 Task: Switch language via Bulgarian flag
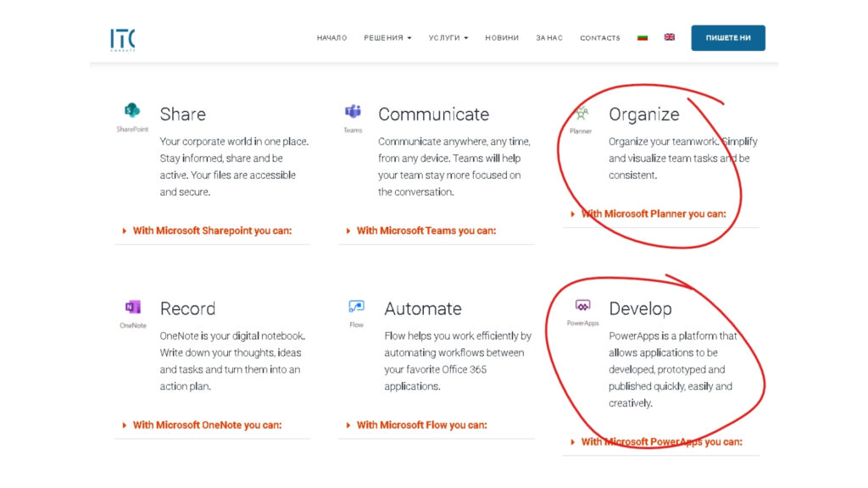(x=643, y=37)
